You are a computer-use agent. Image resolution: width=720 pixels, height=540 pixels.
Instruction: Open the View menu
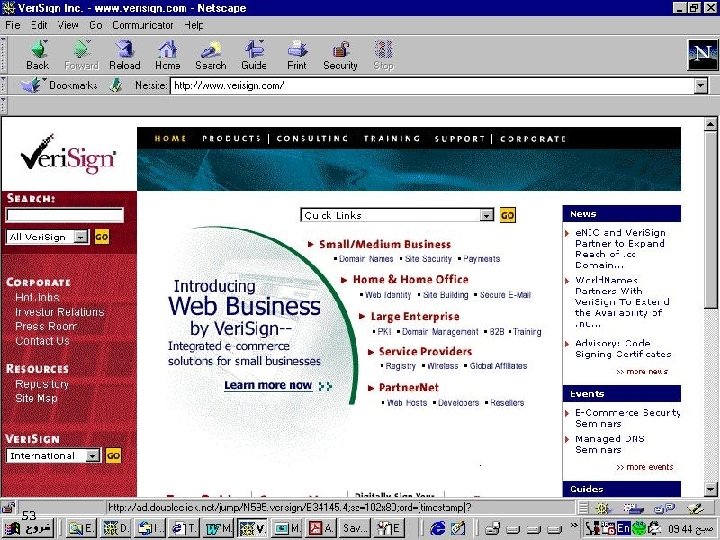point(68,25)
